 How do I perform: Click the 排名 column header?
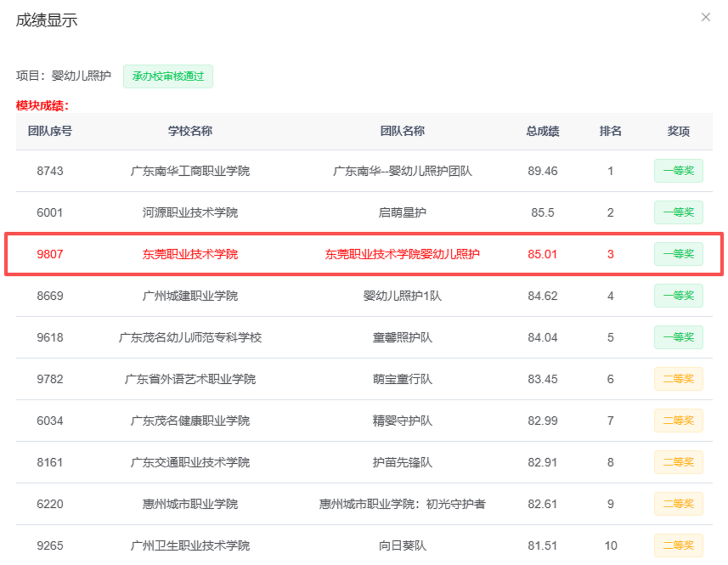pyautogui.click(x=610, y=131)
